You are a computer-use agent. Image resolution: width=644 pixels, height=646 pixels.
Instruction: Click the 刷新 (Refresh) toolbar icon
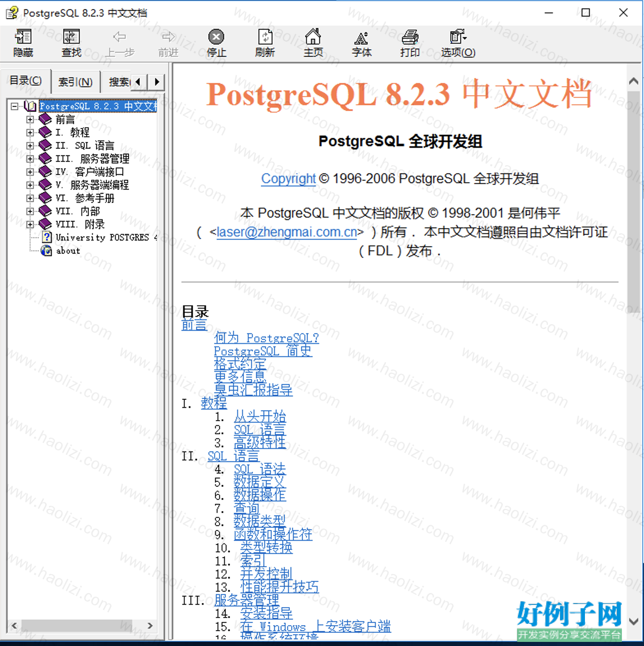265,37
